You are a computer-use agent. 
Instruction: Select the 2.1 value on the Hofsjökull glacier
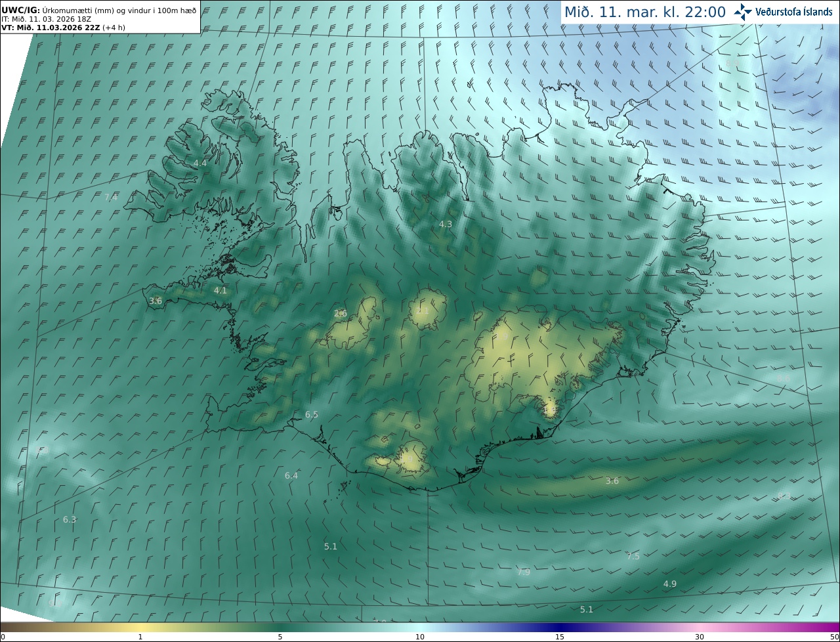[x=423, y=311]
